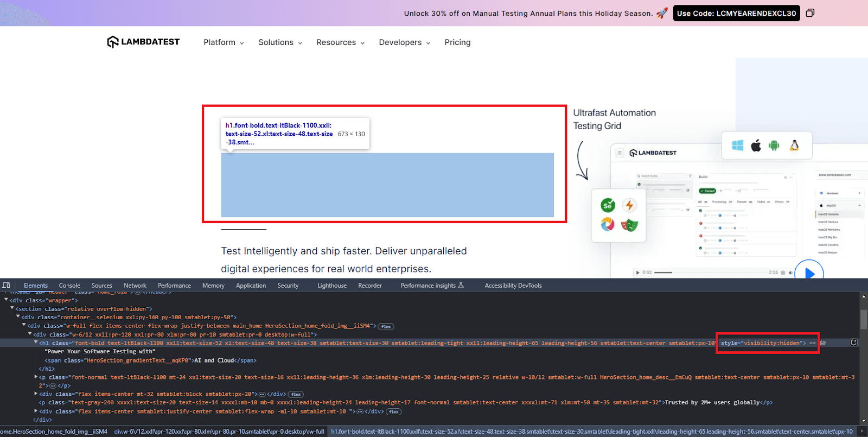Image resolution: width=868 pixels, height=437 pixels.
Task: Expand the collapsed ellipsis in the mt-32 div
Action: pos(262,394)
